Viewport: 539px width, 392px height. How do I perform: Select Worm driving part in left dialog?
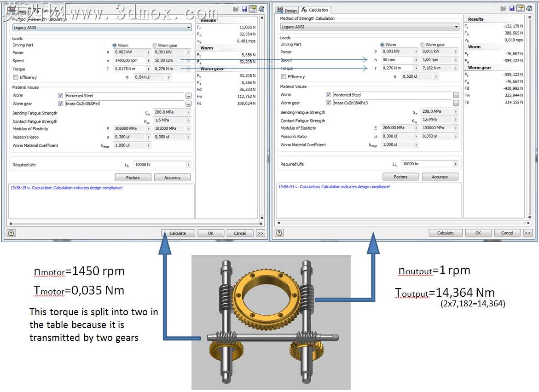point(115,46)
